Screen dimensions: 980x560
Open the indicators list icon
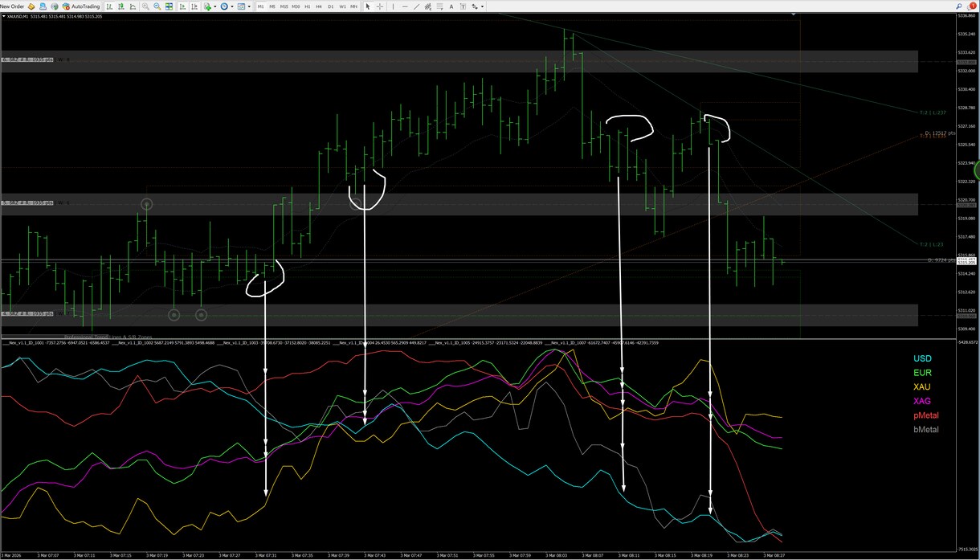[207, 6]
